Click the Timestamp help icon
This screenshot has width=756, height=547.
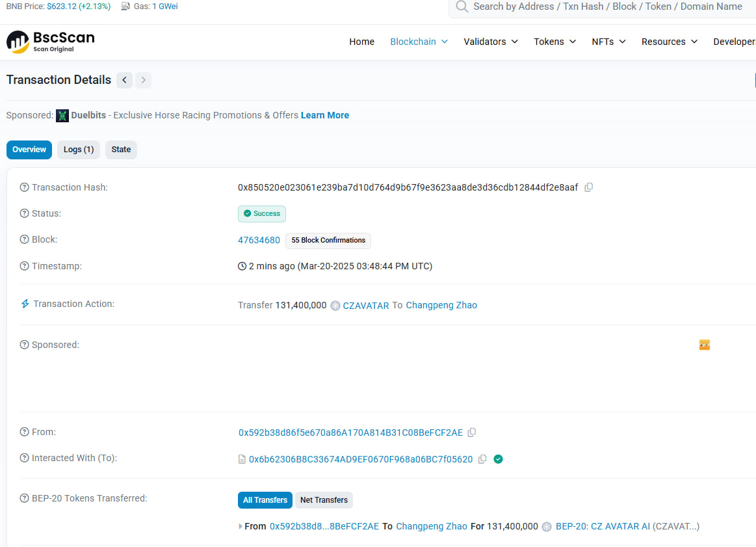point(24,266)
